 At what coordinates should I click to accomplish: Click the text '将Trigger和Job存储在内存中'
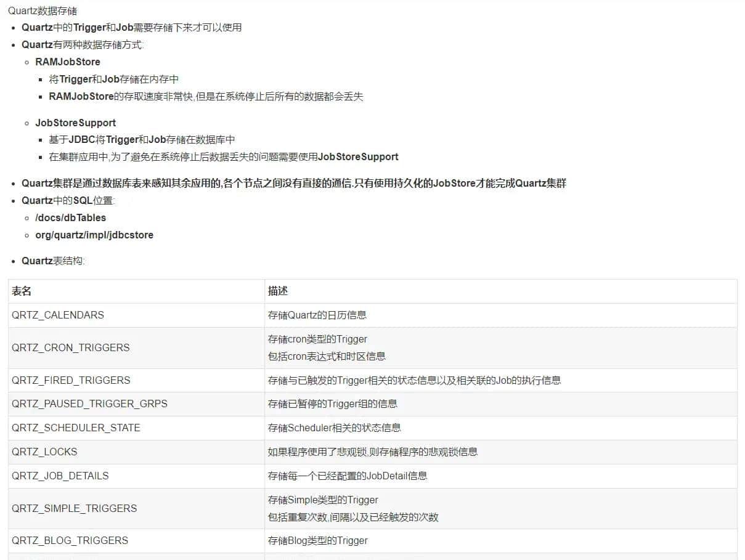coord(114,79)
